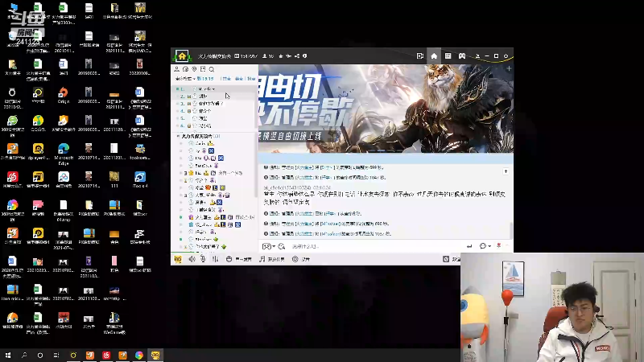Open the emoji face picker in chat bar

pos(483,246)
